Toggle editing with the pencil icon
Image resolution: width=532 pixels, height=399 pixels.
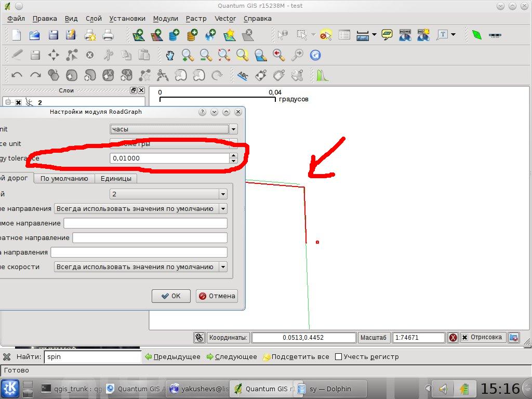[17, 55]
